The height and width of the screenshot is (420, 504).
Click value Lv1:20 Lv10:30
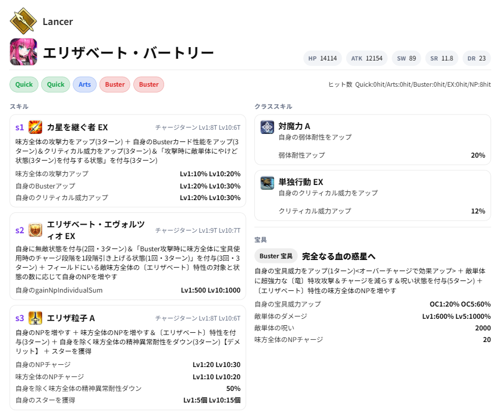216,365
